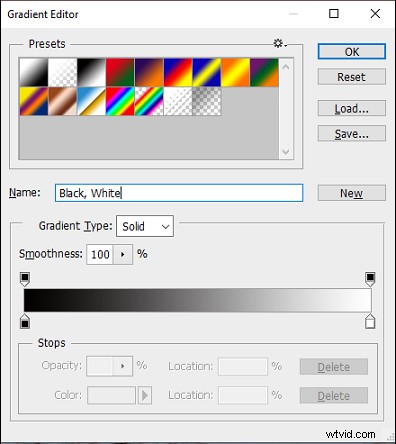
Task: Pick the Copper gradient preset
Action: (62, 101)
